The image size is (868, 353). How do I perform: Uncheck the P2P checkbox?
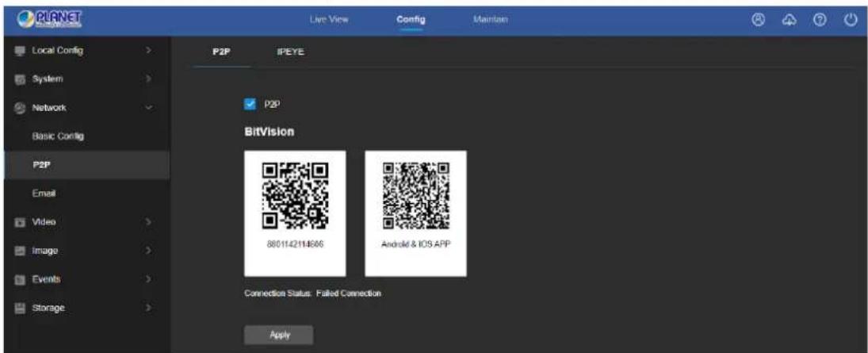[x=250, y=103]
